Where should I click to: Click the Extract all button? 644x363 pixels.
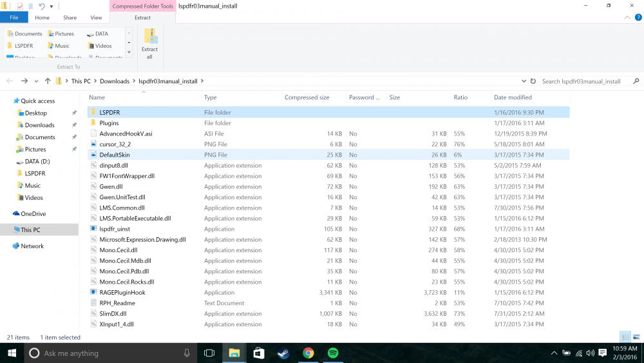pyautogui.click(x=149, y=44)
